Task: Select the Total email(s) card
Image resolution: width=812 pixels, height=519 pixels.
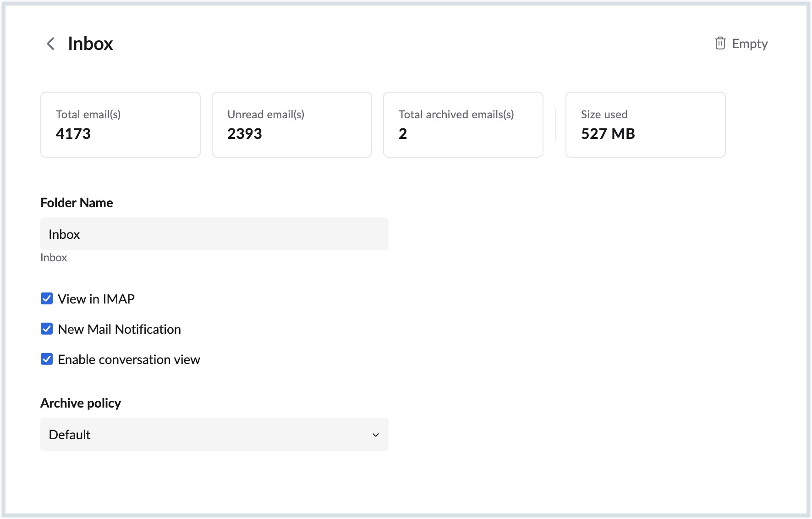Action: 120,125
